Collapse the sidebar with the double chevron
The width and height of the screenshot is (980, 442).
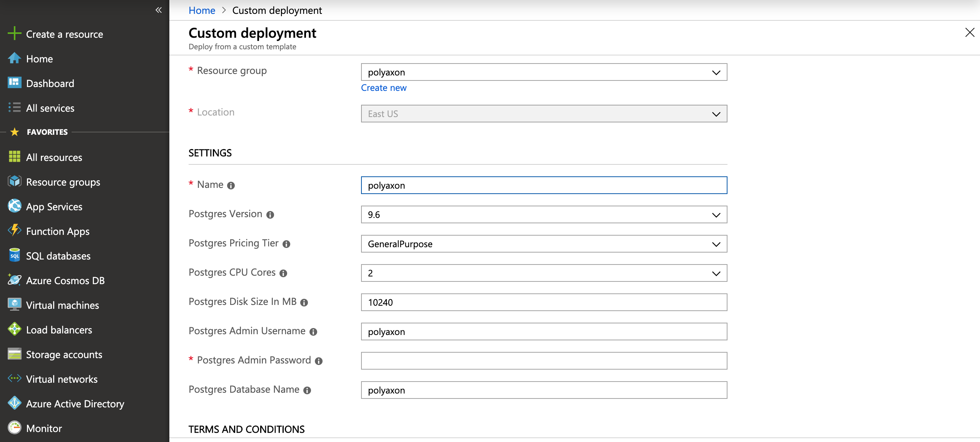pos(159,10)
